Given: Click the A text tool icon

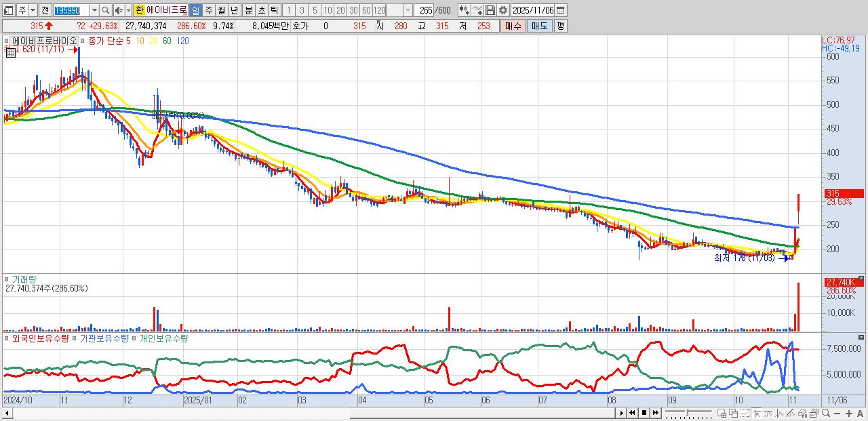Looking at the screenshot, I should coord(860,414).
